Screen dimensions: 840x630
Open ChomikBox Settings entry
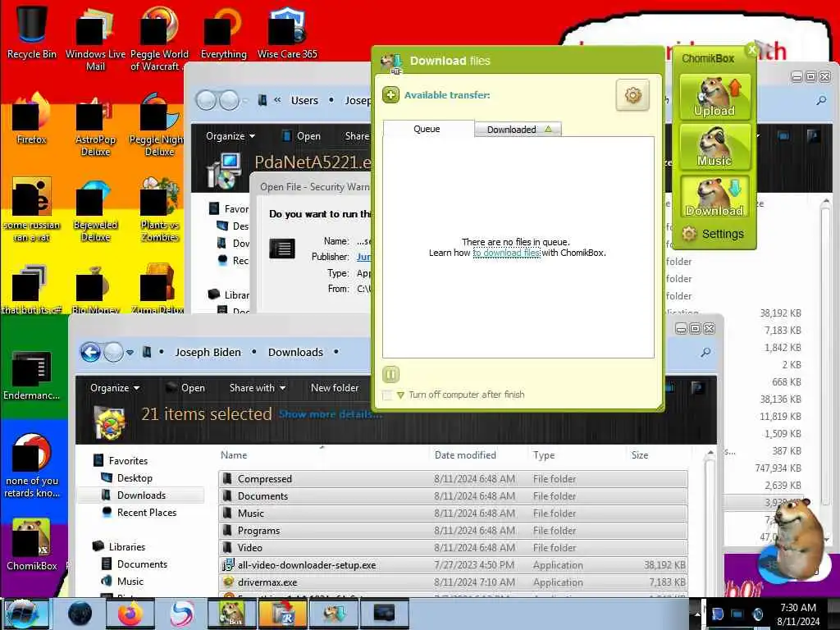[x=714, y=234]
